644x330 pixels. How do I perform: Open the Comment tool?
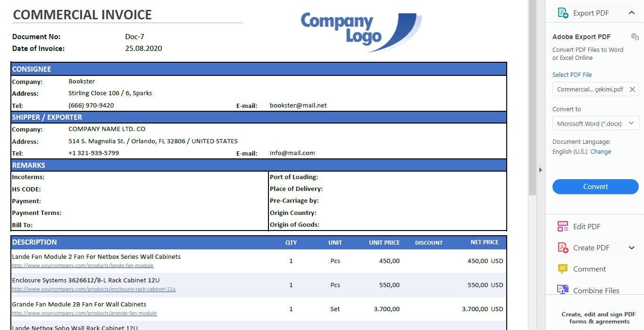(x=589, y=269)
